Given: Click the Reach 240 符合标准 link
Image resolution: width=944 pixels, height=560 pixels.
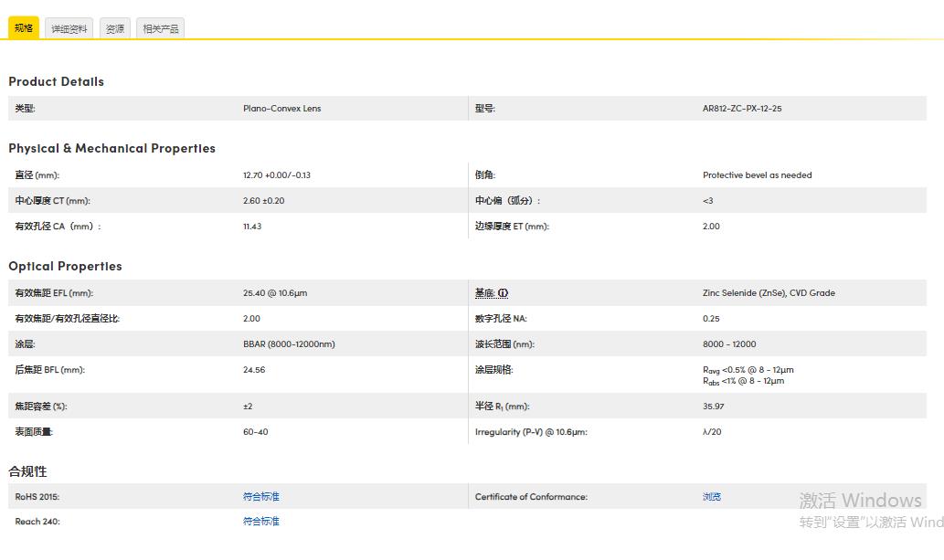Looking at the screenshot, I should pyautogui.click(x=260, y=522).
